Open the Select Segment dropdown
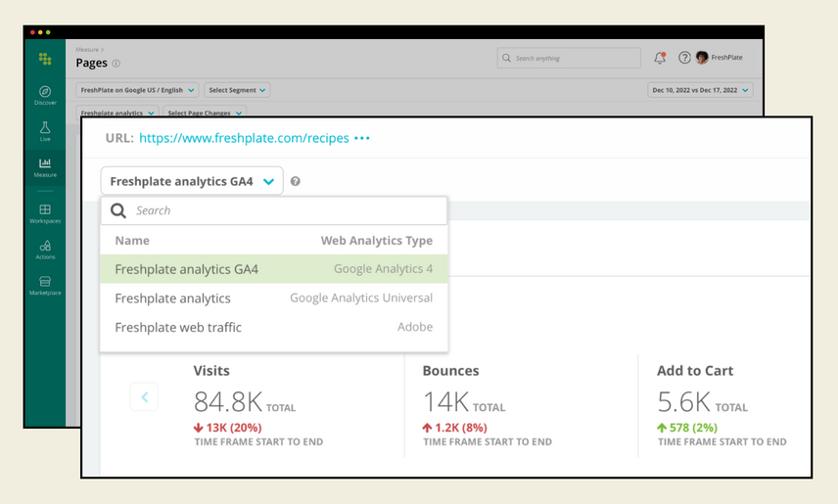The image size is (838, 504). (x=237, y=90)
